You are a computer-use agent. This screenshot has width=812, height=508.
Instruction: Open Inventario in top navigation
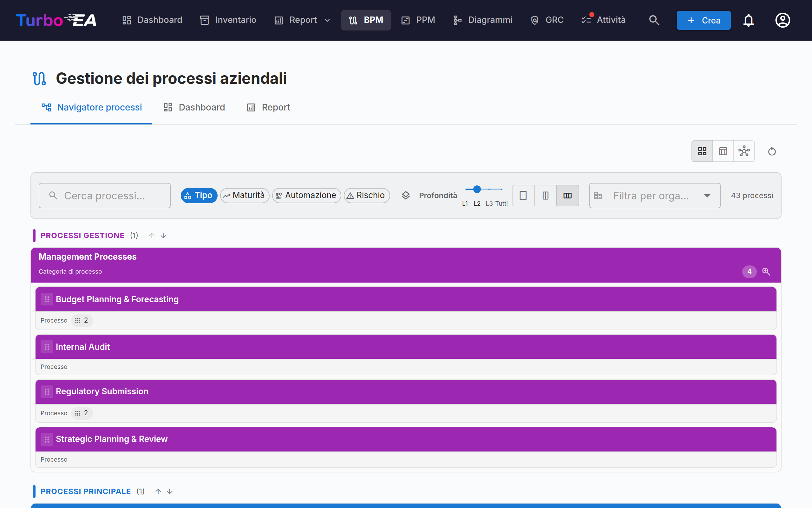tap(228, 20)
